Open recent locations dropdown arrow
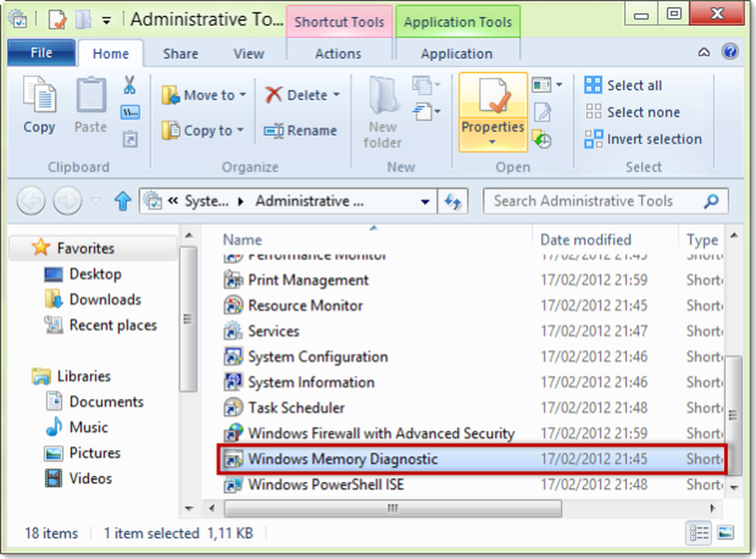 [x=95, y=201]
